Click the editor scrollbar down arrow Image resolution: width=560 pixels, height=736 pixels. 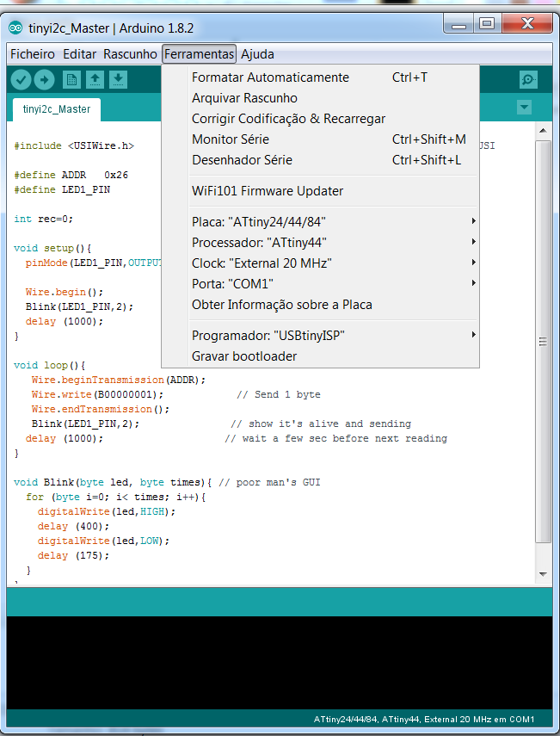543,574
